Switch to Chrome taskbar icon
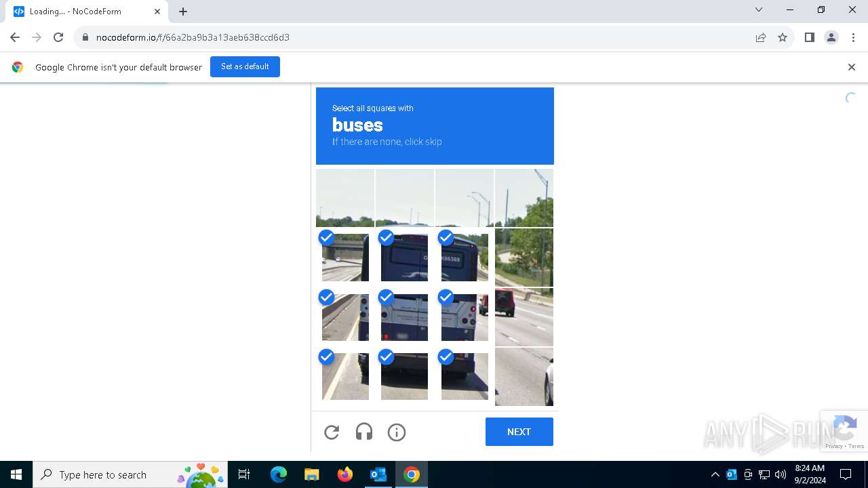Image resolution: width=868 pixels, height=488 pixels. (x=411, y=474)
